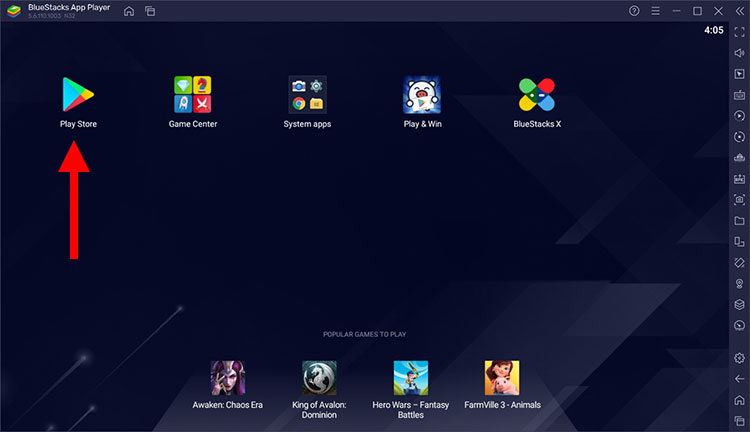750x432 pixels.
Task: Toggle the lock cursor icon in the sidebar
Action: click(739, 74)
